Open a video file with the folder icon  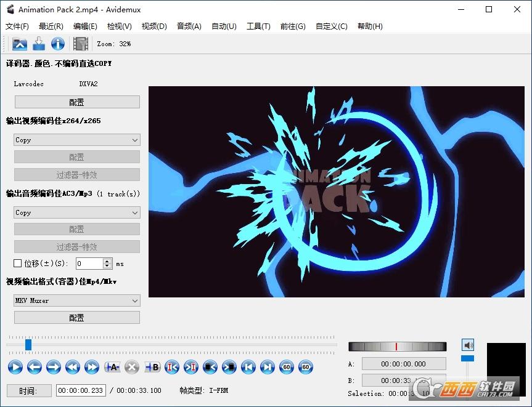pos(20,44)
